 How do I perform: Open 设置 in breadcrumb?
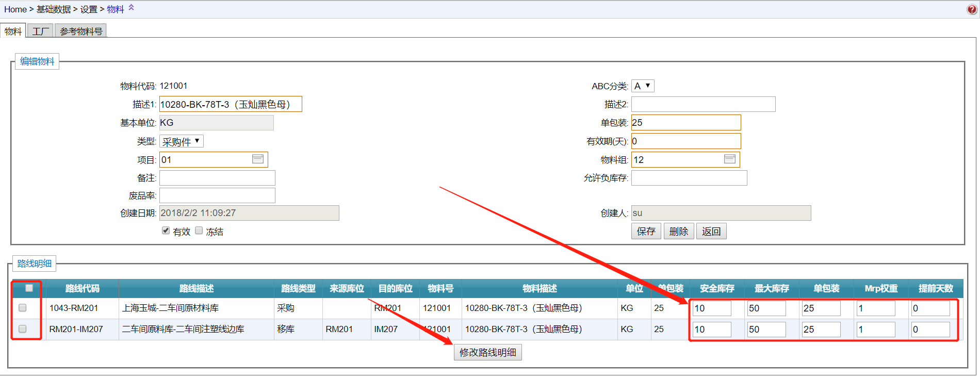point(89,9)
